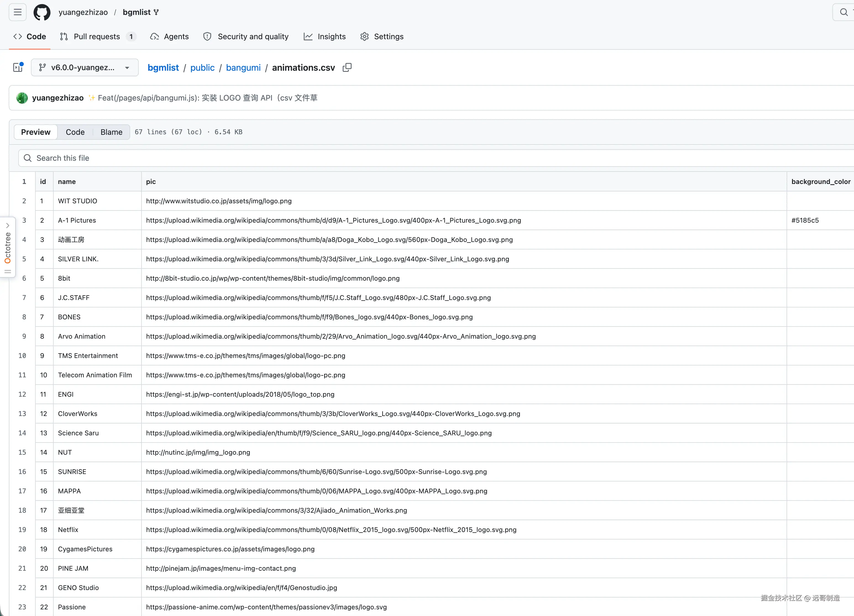Open the repository Settings tab
The width and height of the screenshot is (854, 616).
pyautogui.click(x=382, y=36)
